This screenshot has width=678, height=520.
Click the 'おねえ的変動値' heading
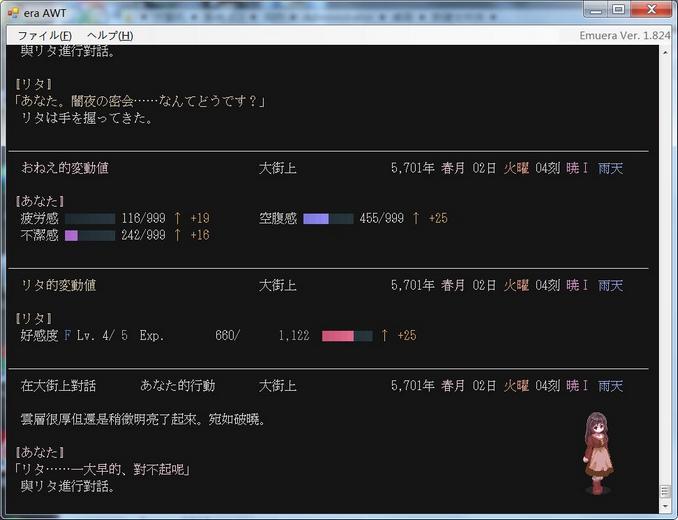click(64, 168)
